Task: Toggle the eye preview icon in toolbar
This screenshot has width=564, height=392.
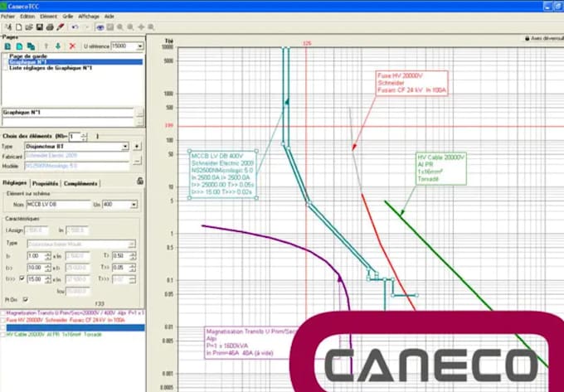Action: [x=100, y=27]
